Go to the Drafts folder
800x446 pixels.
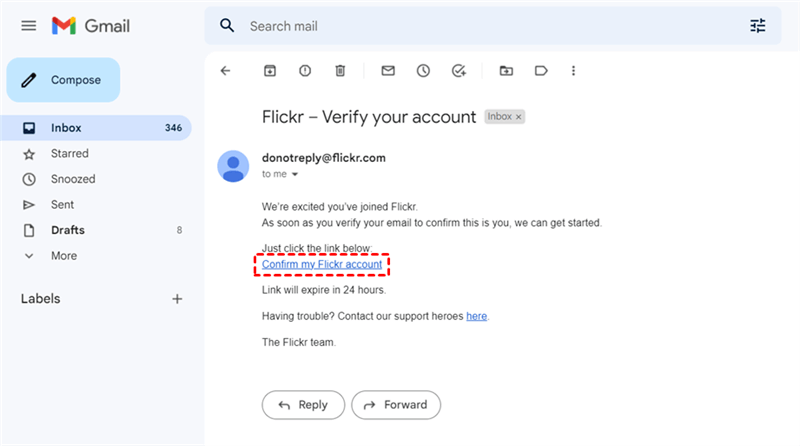(x=68, y=230)
